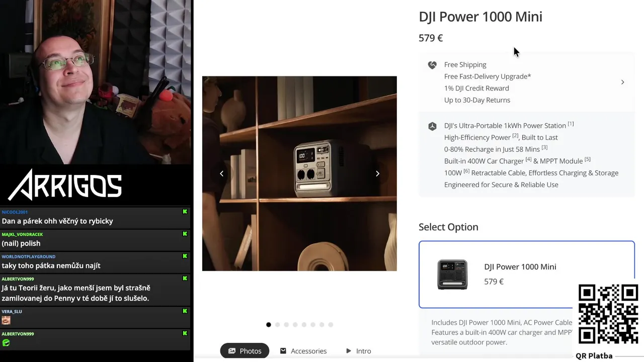Image resolution: width=644 pixels, height=362 pixels.
Task: Select the fourth carousel dot
Action: pyautogui.click(x=295, y=325)
